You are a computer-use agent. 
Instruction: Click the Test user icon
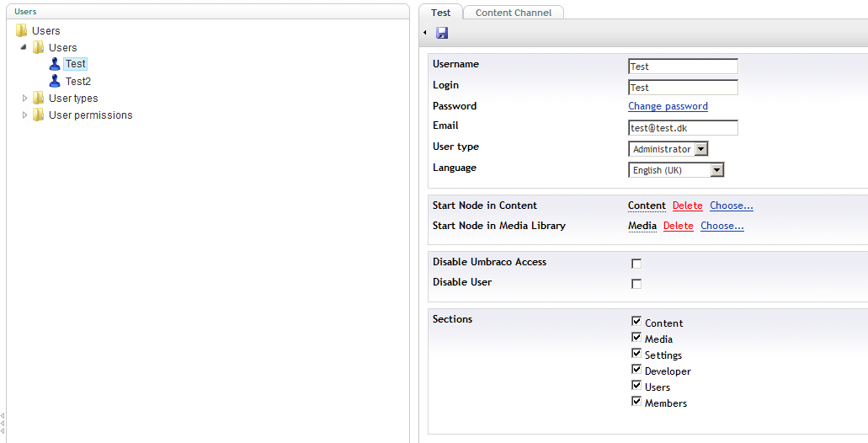(55, 64)
